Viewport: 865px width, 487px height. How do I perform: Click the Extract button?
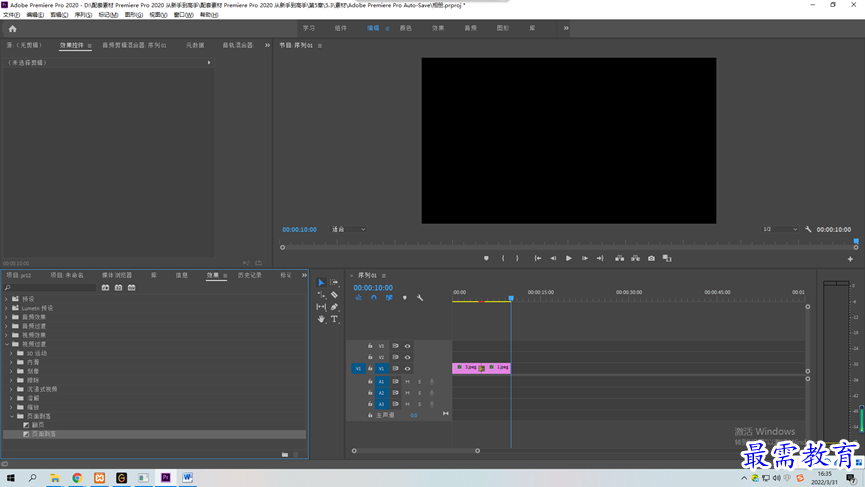pos(636,258)
